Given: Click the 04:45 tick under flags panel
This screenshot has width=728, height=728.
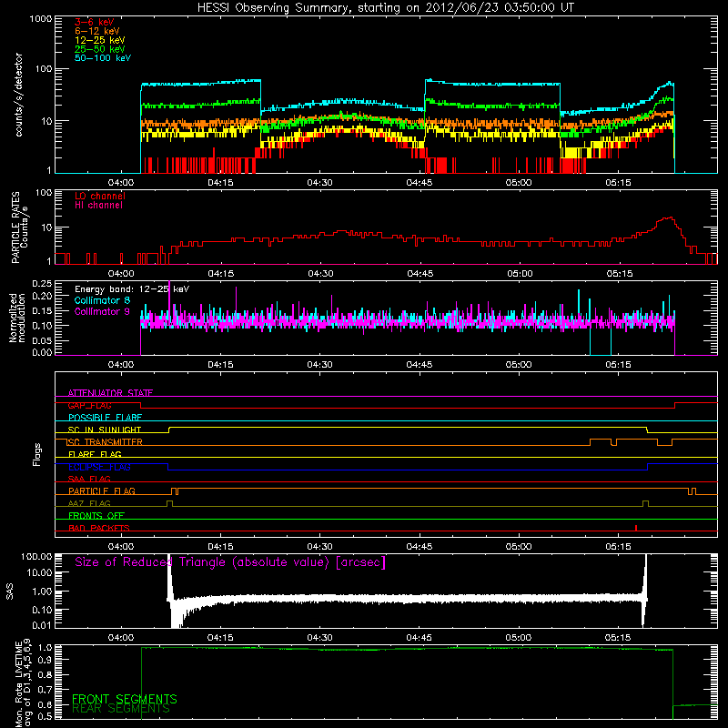Looking at the screenshot, I should pyautogui.click(x=419, y=547).
